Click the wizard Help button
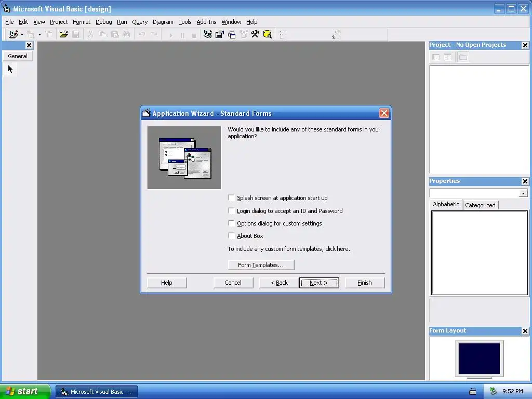 167,283
